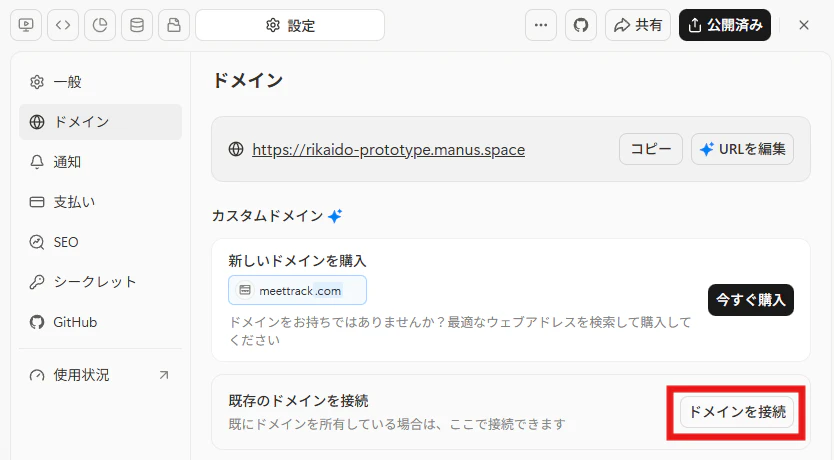Image resolution: width=834 pixels, height=460 pixels.
Task: Click the gauge icon beside 使用状況
Action: click(37, 375)
